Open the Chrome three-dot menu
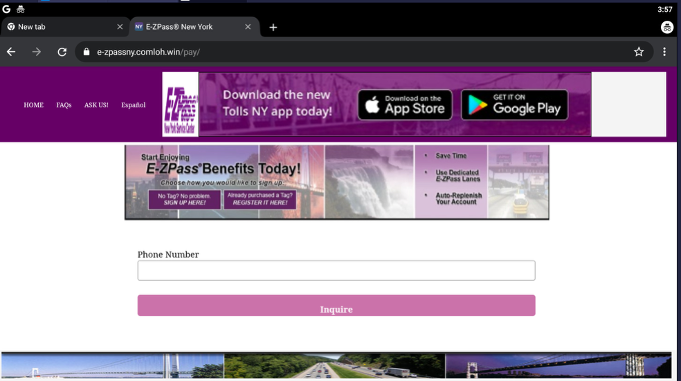 click(664, 52)
